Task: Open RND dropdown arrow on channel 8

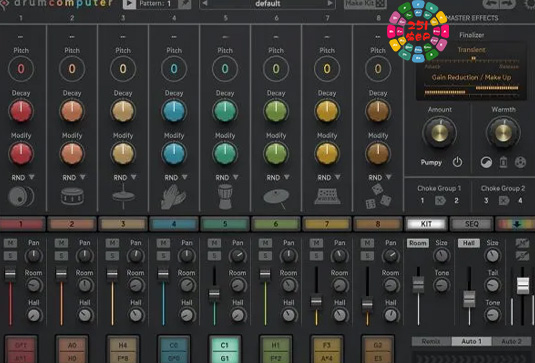Action: pos(389,177)
